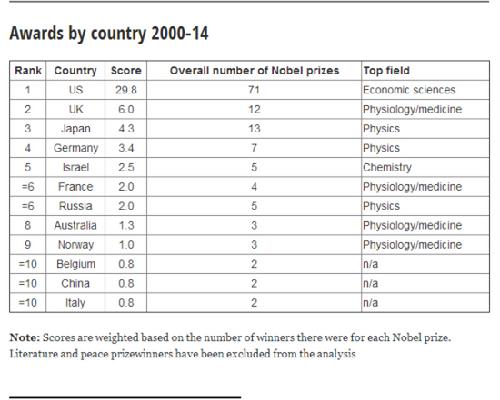This screenshot has width=500, height=400.
Task: Click the Awards by country 2000-14 heading
Action: [109, 33]
